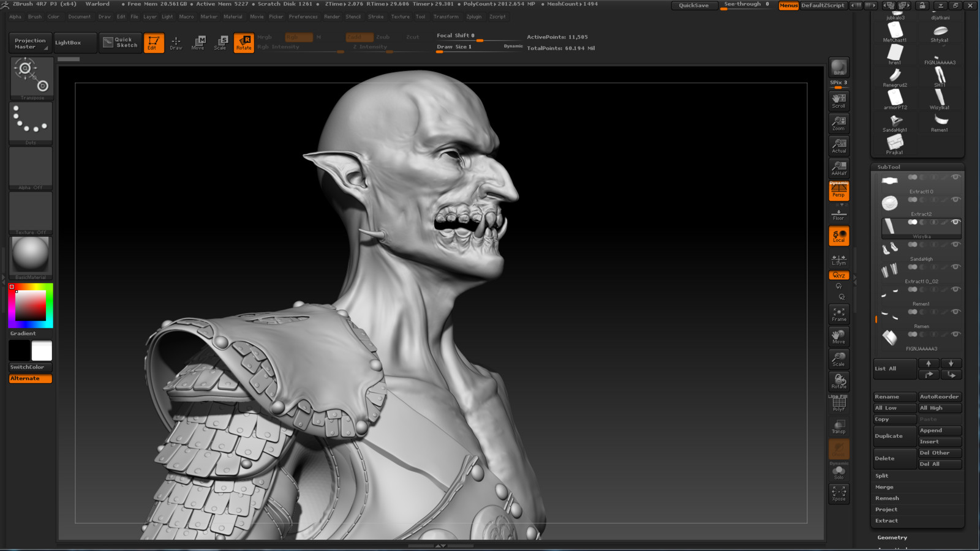Open the BasicMaterial sphere selector
Viewport: 980px width, 551px height.
[x=31, y=258]
